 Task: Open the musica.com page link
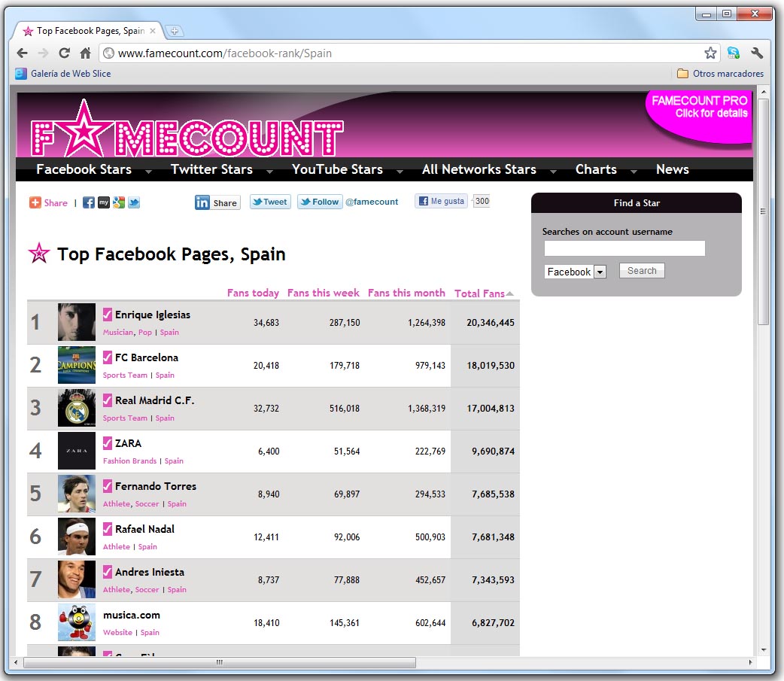132,615
